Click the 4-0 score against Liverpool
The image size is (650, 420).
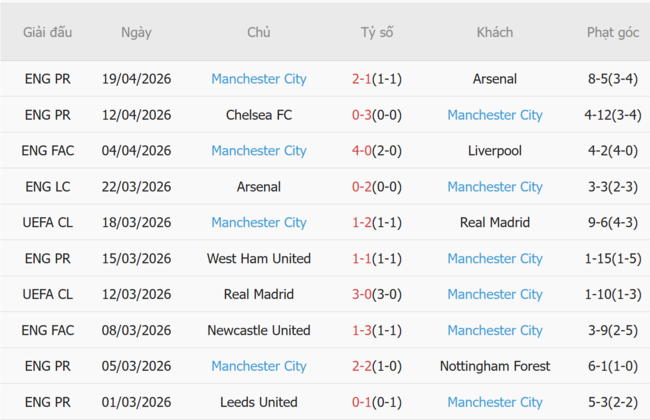click(x=377, y=151)
